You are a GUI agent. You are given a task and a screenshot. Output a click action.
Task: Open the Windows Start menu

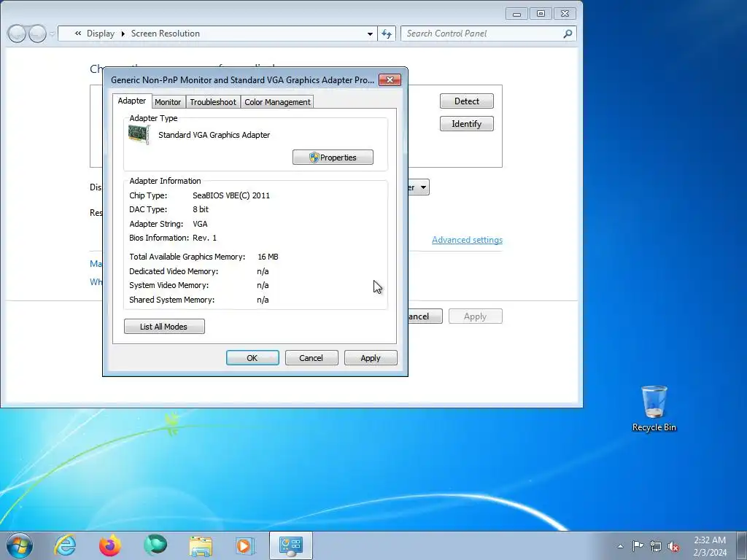(x=20, y=545)
